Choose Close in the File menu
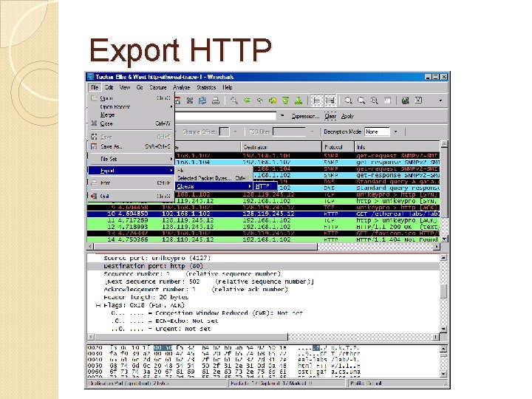Viewport: 532px width, 399px height. [x=131, y=123]
